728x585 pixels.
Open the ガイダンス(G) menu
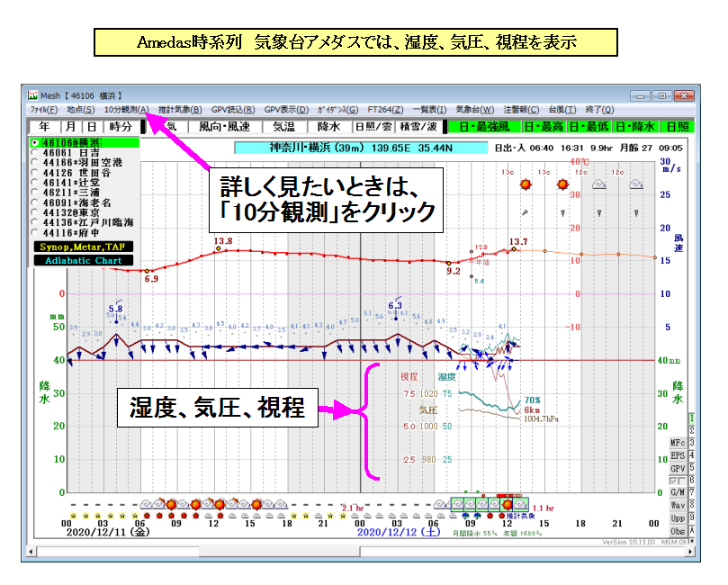pos(338,110)
